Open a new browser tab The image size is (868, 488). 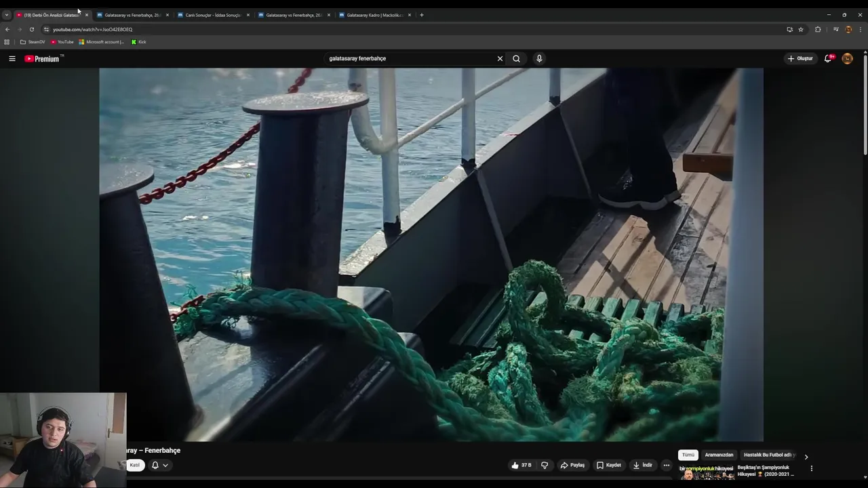click(x=422, y=15)
